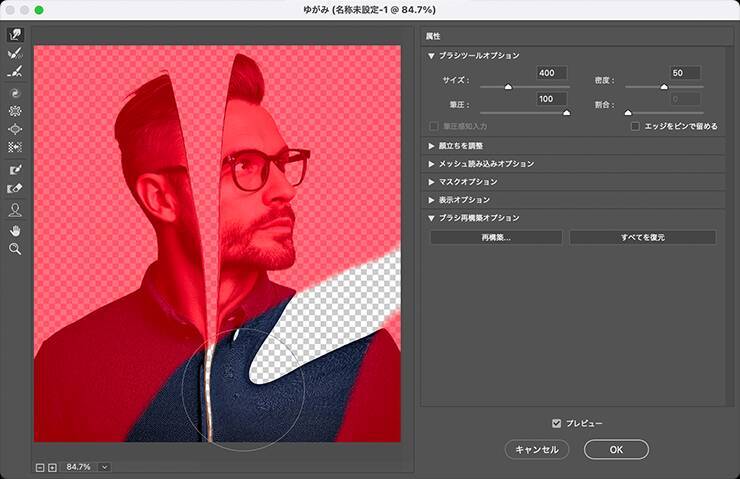This screenshot has width=740, height=479.
Task: Open the zoom percentage dropdown
Action: [x=104, y=467]
